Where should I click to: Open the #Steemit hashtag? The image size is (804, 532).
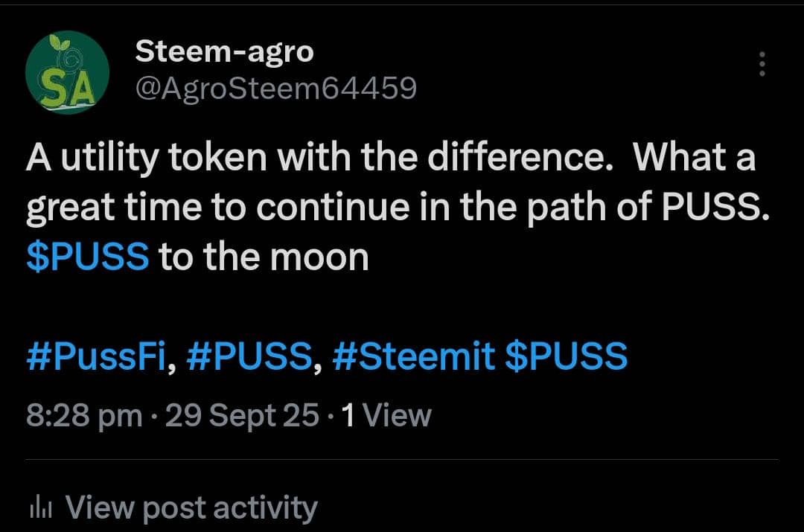(413, 357)
